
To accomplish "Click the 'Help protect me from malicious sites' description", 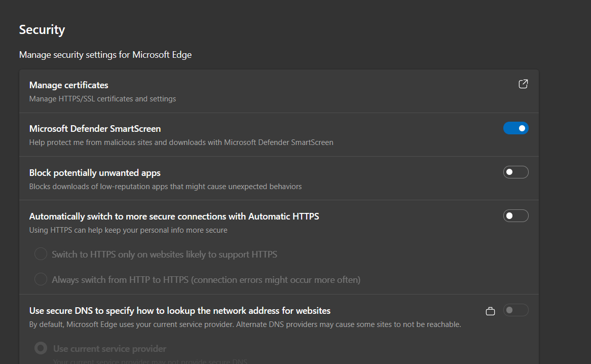I will click(181, 142).
